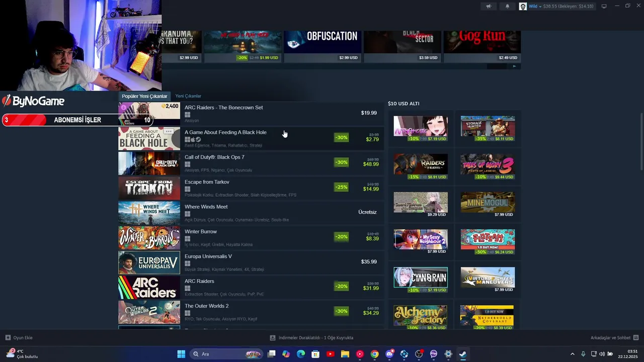Image resolution: width=644 pixels, height=362 pixels.
Task: Click the $8.39 Winter Burrow price
Action: pyautogui.click(x=372, y=239)
